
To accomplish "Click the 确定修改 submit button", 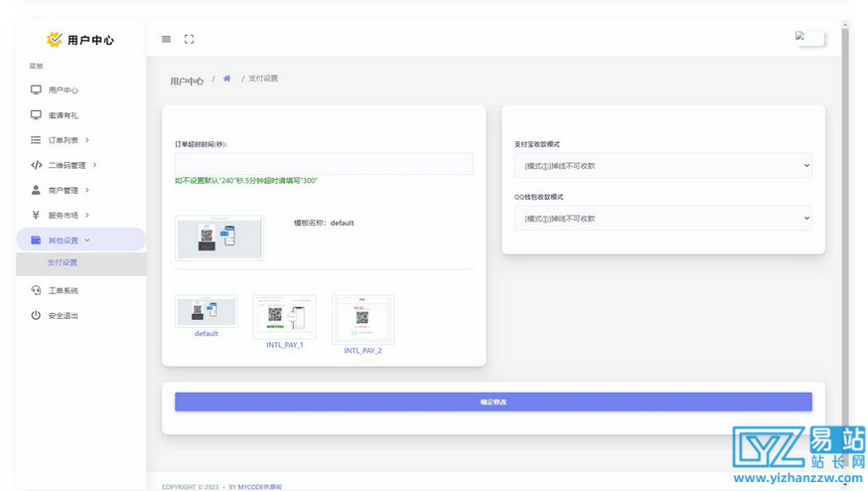I will point(494,402).
